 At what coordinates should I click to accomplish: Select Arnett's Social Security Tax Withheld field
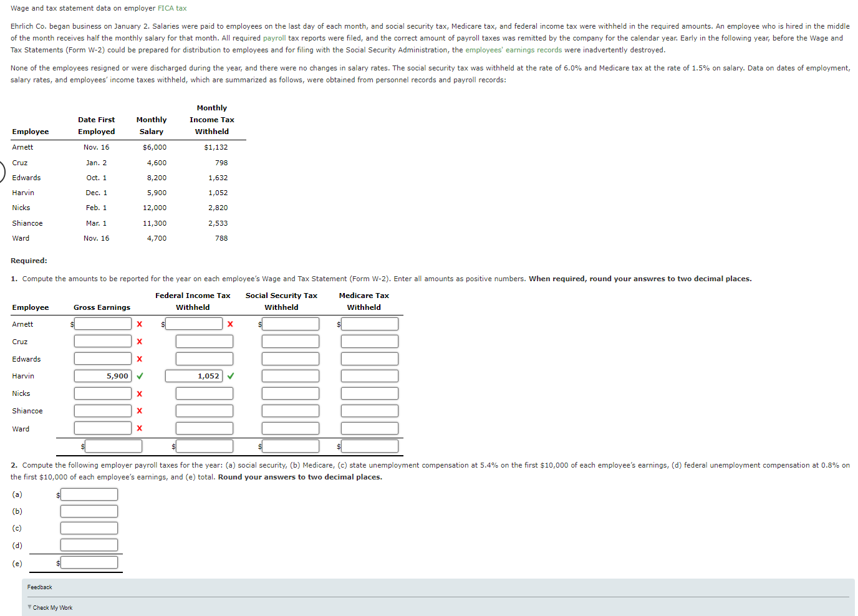(291, 324)
